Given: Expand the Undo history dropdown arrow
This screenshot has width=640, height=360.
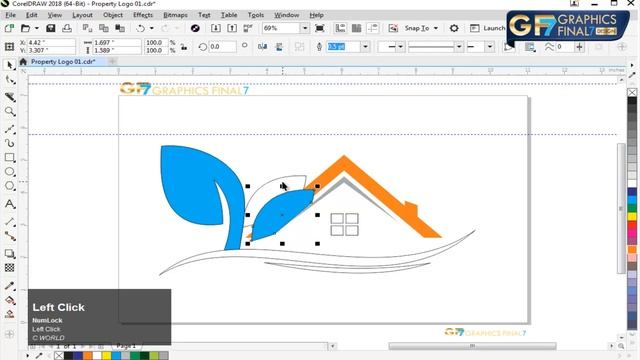Looking at the screenshot, I should [x=152, y=28].
